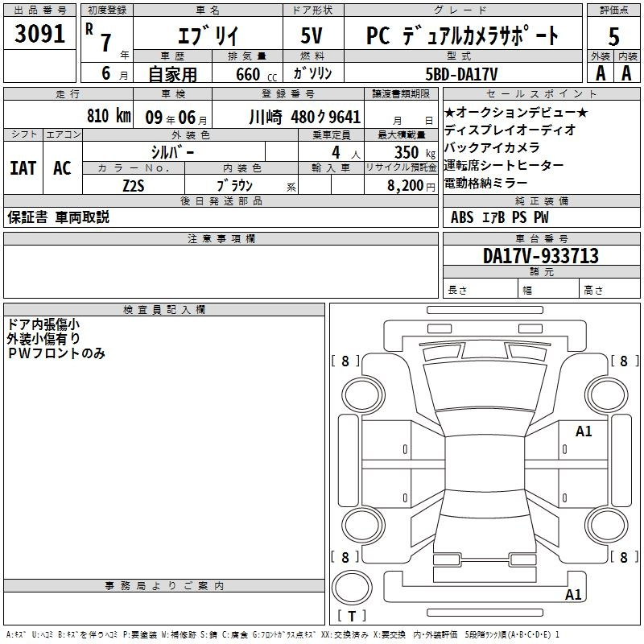Click the lot number 3091
644x644 pixels.
point(39,35)
